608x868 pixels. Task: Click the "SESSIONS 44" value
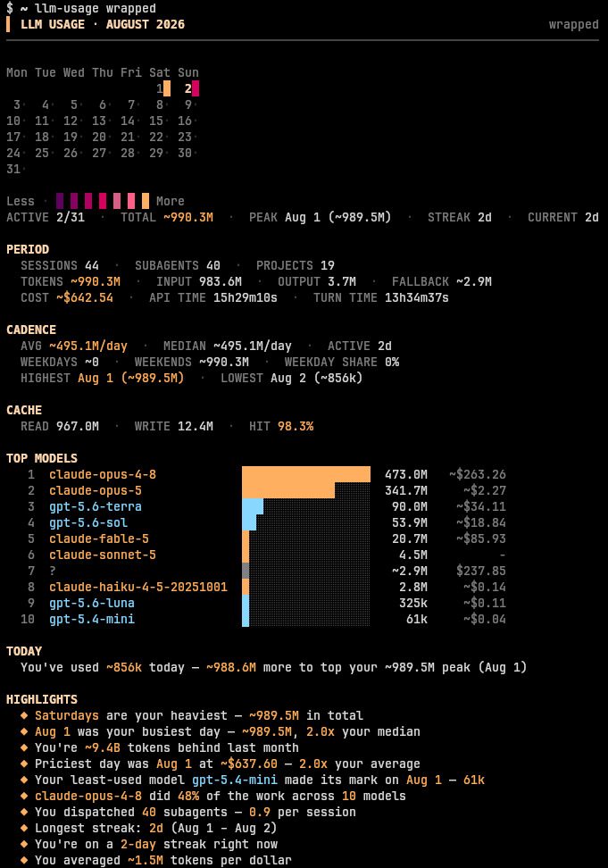coord(60,265)
